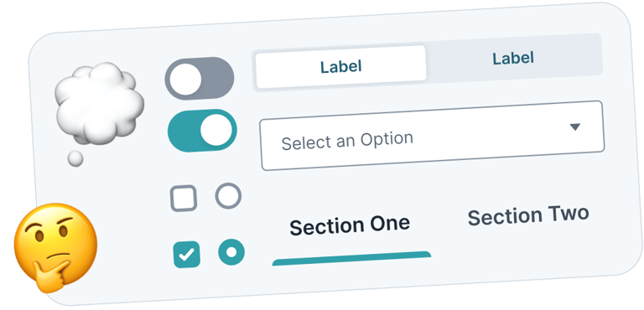Turn on the gray toggle switch
This screenshot has height=310, width=644.
pos(200,79)
